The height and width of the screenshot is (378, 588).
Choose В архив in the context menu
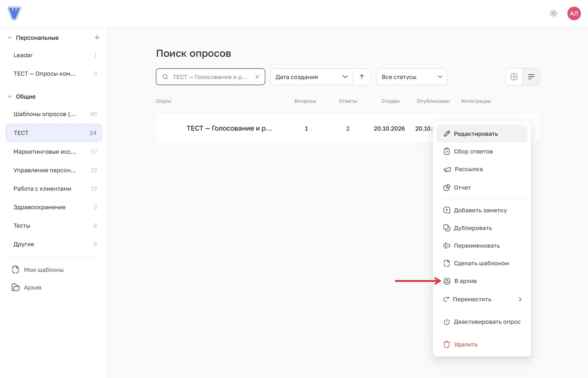coord(482,281)
